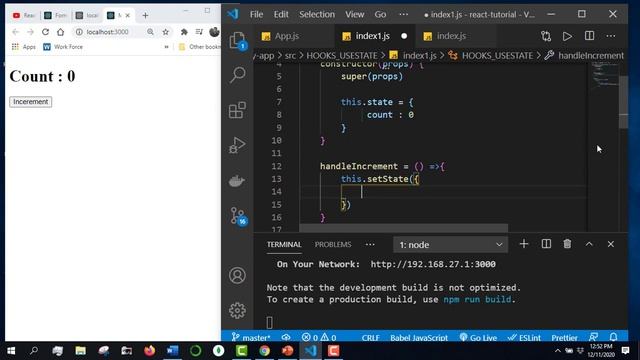This screenshot has width=640, height=360.
Task: Click the Prettier status item
Action: (x=564, y=338)
